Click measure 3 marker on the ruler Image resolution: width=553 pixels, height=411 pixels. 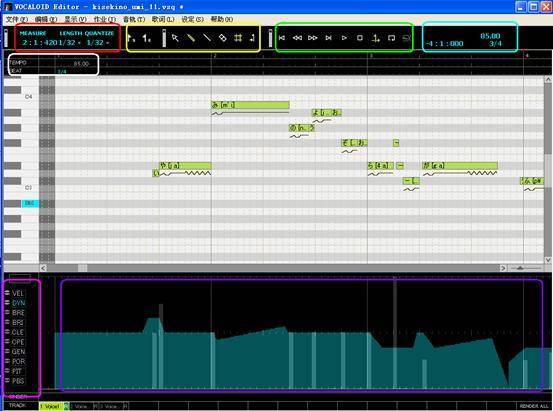tap(371, 56)
